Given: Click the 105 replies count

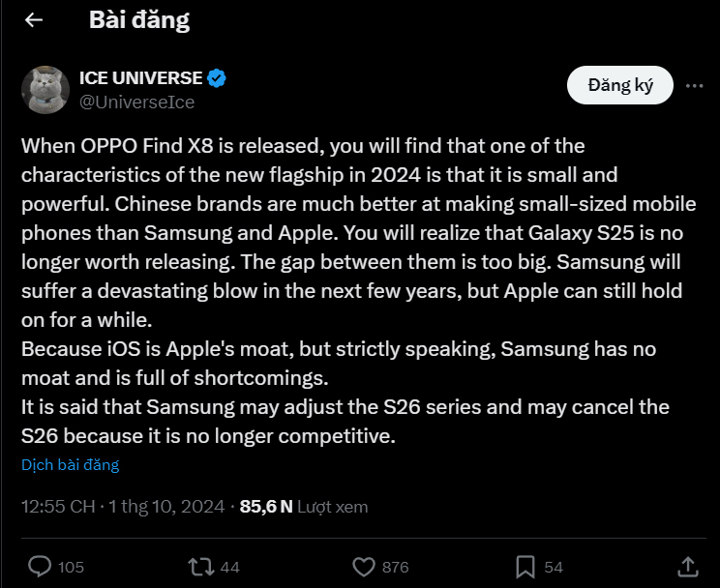Looking at the screenshot, I should [72, 568].
